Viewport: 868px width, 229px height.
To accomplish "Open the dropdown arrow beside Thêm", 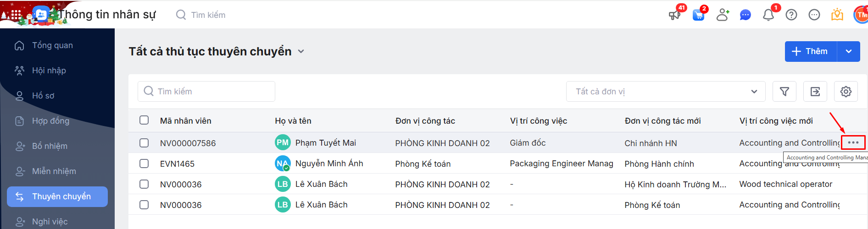I will point(849,51).
